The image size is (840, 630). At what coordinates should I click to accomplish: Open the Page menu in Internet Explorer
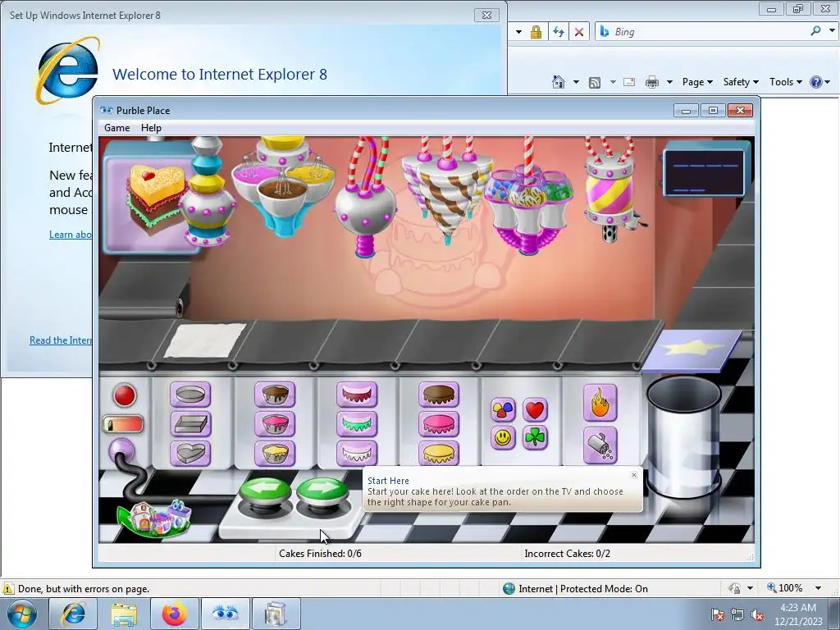point(697,82)
